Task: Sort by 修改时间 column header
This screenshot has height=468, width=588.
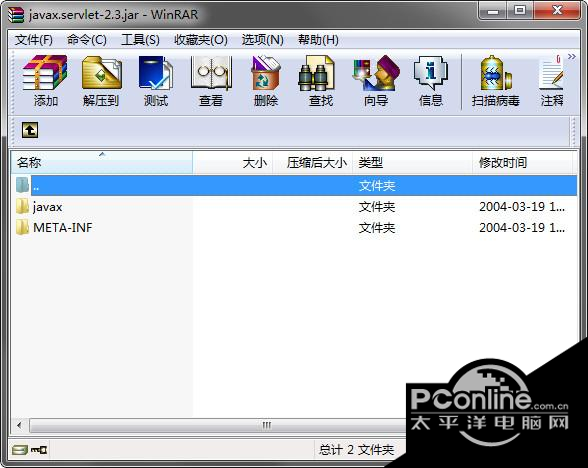Action: 522,162
